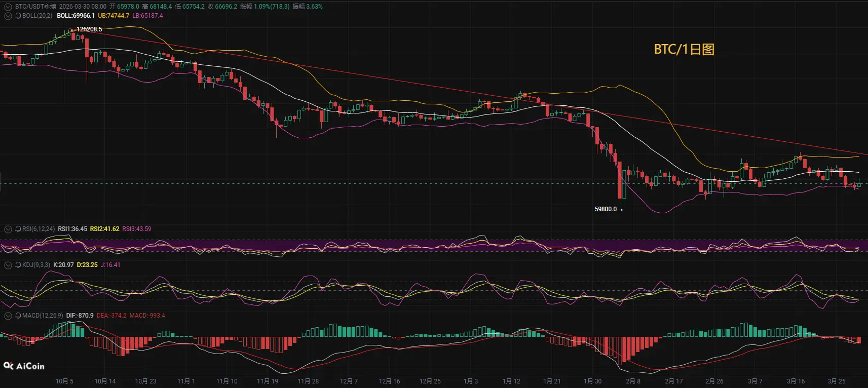Click the 11月 1 date label
The image size is (868, 388).
point(186,381)
